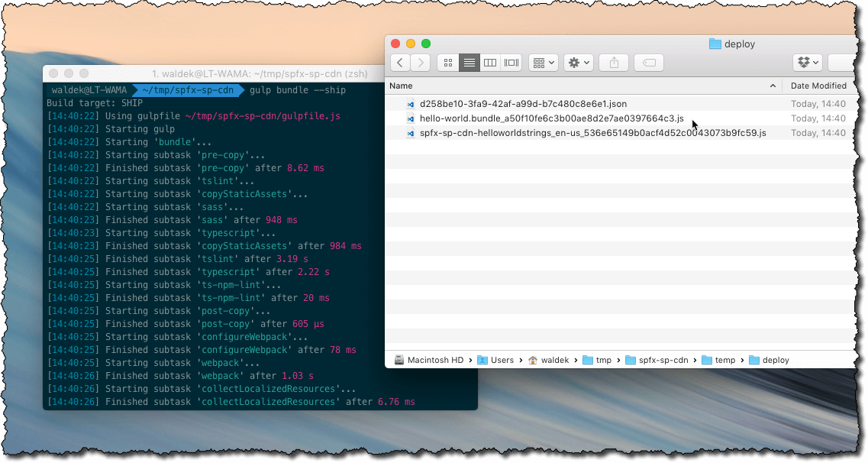Click the Name column sort arrow
Image resolution: width=868 pixels, height=463 pixels.
[x=773, y=86]
